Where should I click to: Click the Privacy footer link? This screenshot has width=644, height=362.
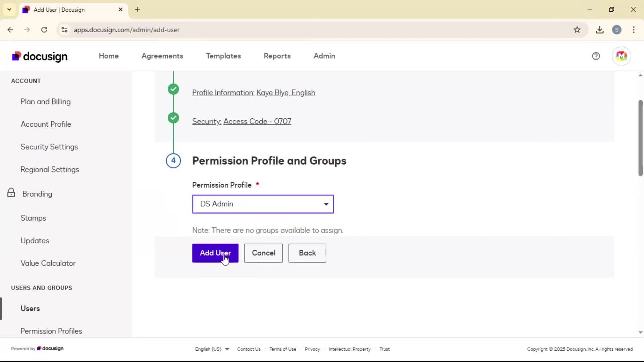(x=312, y=349)
